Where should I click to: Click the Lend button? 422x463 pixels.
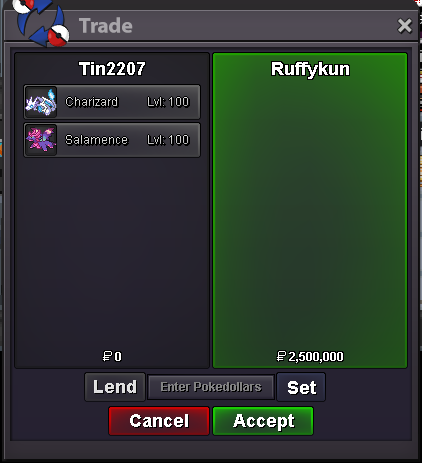click(115, 387)
